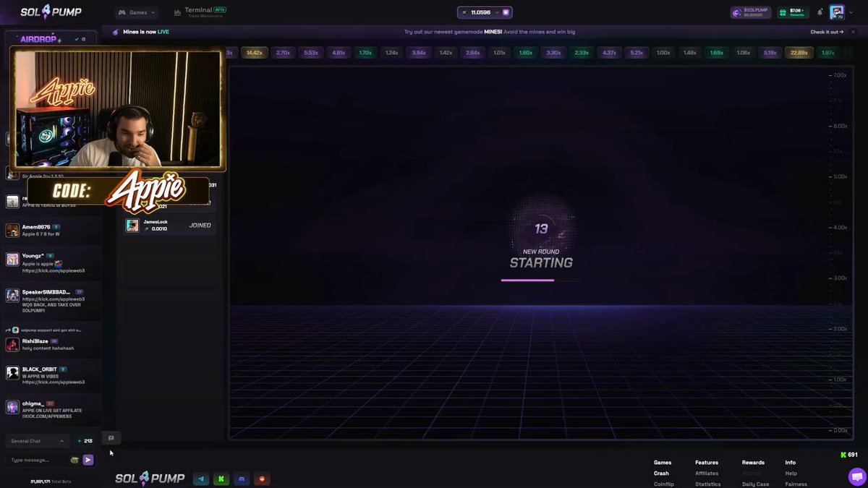
Task: Open the Crash footer link
Action: (x=661, y=474)
